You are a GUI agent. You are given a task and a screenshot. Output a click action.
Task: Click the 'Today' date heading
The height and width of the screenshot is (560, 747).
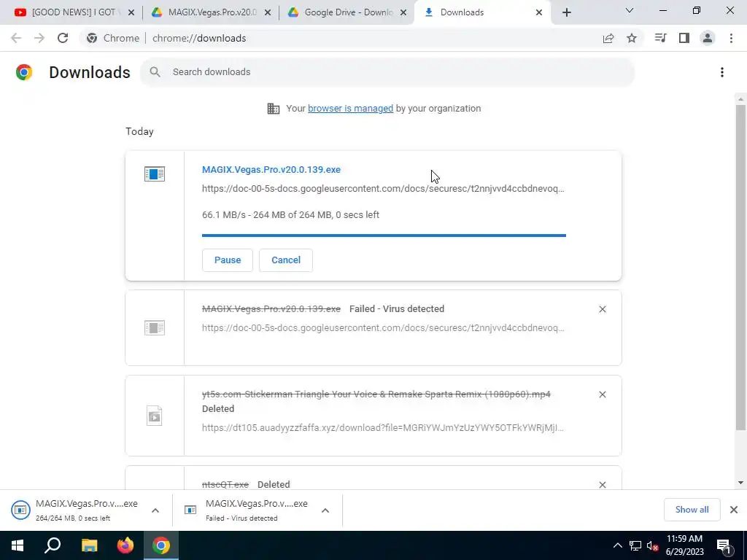click(139, 131)
